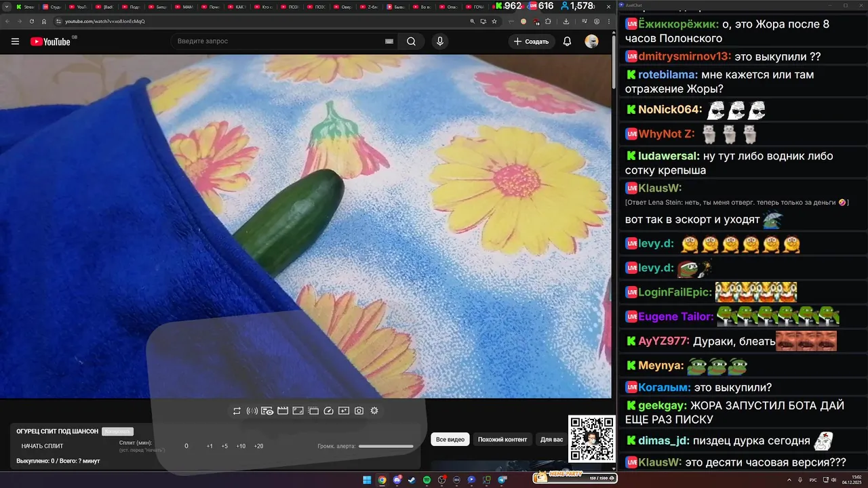
Task: Click dimas_jd's chat message in AxelChat
Action: point(744,441)
